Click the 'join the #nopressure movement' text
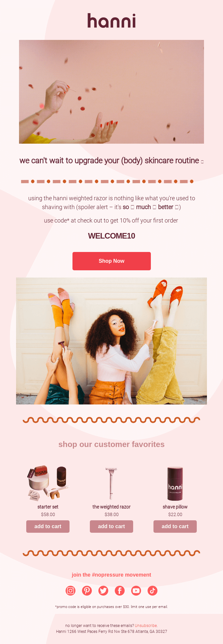Image resolution: width=223 pixels, height=644 pixels. coord(111,575)
